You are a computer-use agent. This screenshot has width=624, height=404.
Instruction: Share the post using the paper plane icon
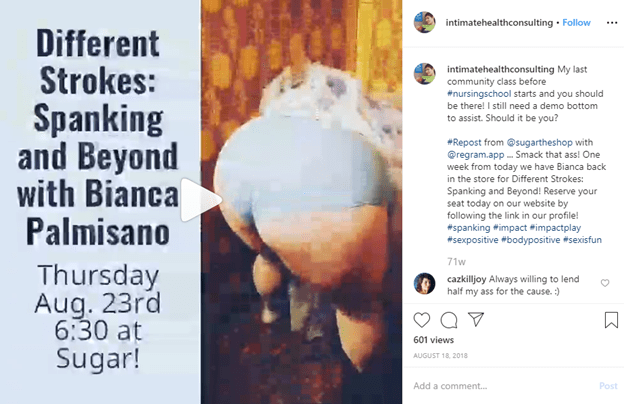pos(476,319)
